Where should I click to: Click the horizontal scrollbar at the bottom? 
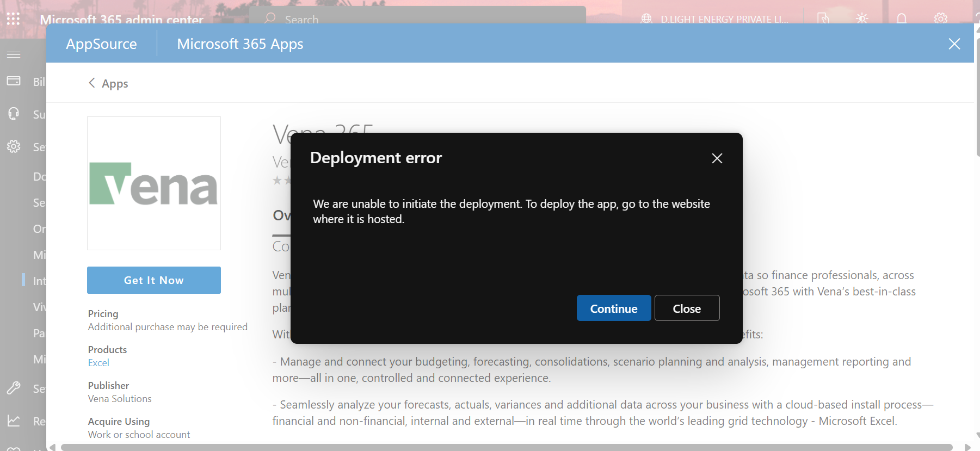tap(507, 447)
